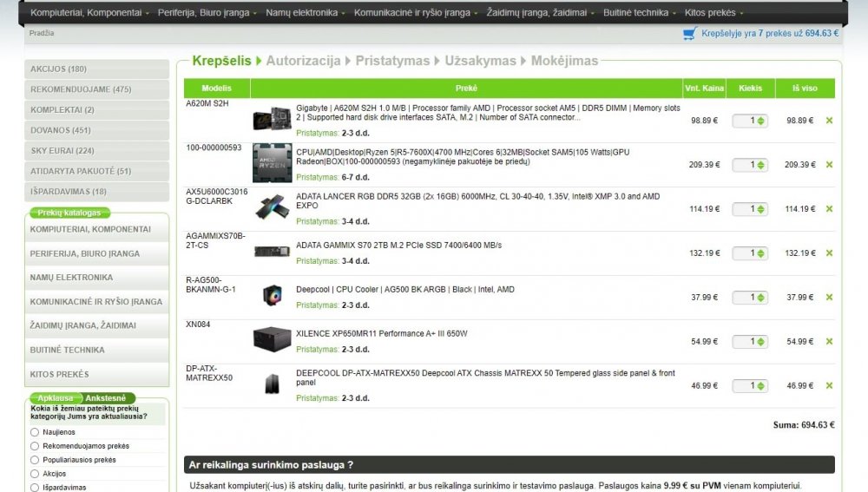Open ADATA GAMMIX SSD product thumbnail

[272, 252]
